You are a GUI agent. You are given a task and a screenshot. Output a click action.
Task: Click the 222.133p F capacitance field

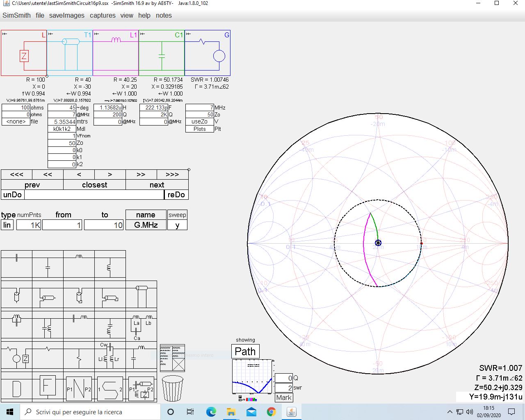(154, 107)
